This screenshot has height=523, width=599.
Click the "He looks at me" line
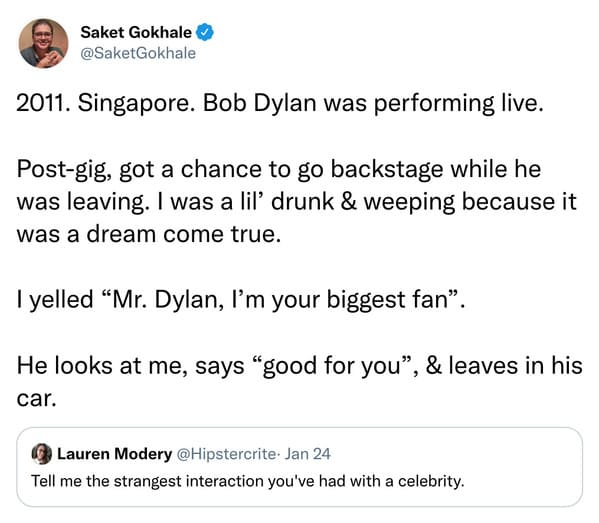300,366
